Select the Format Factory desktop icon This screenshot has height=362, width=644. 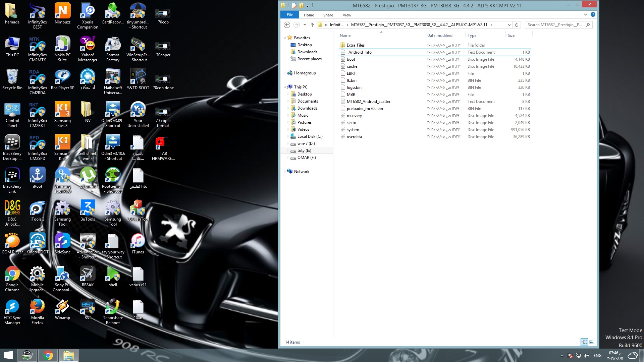click(x=113, y=49)
